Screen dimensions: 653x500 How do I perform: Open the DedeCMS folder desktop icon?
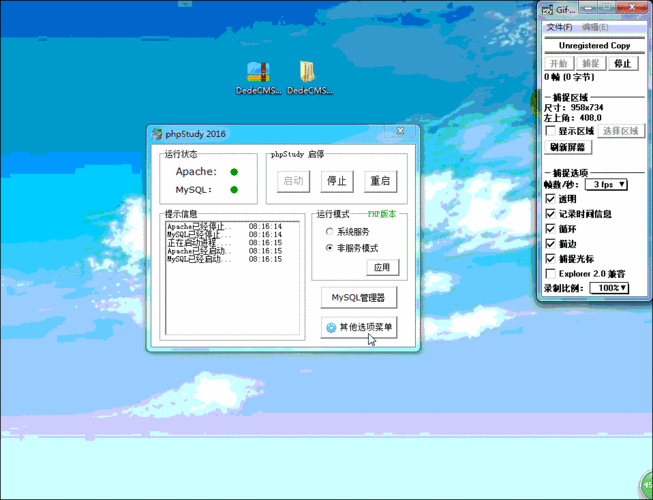(308, 73)
